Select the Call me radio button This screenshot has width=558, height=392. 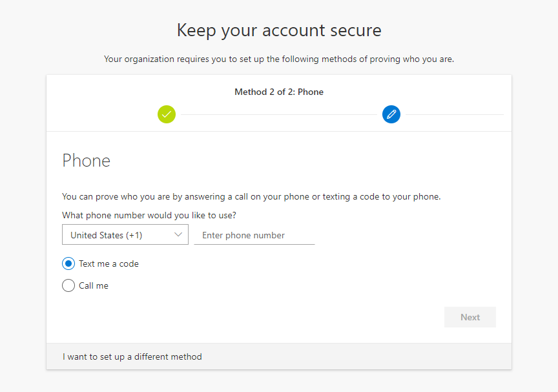coord(68,285)
